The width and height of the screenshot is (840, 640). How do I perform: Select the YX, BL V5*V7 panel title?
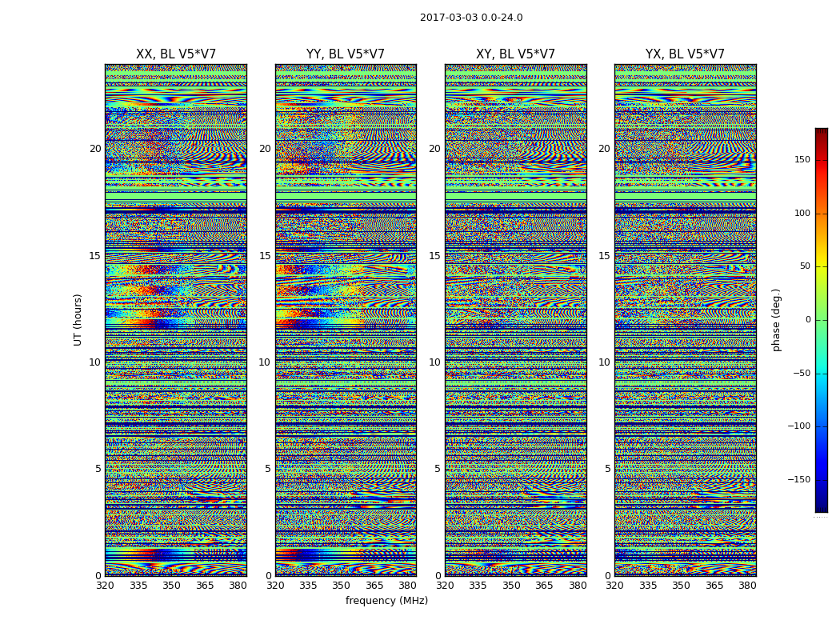click(x=685, y=54)
